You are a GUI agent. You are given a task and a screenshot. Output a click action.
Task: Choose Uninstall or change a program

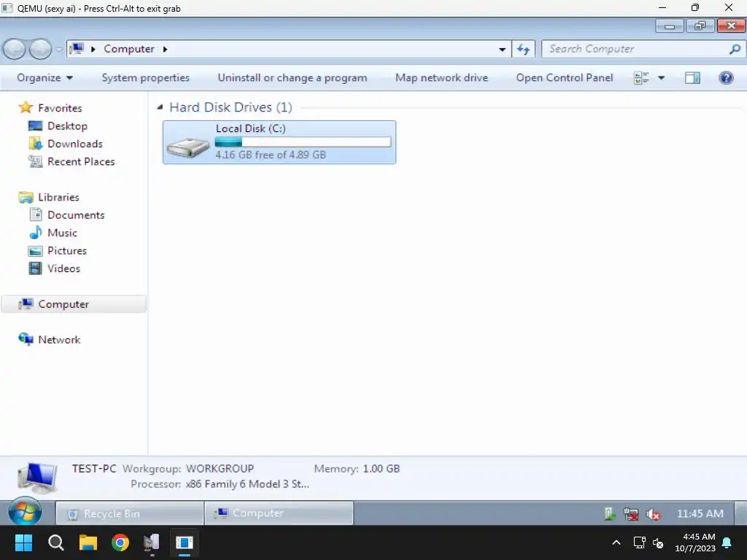(292, 77)
